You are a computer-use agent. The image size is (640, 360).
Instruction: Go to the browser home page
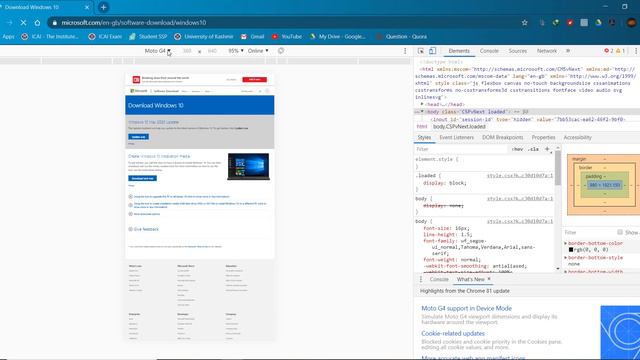click(37, 23)
